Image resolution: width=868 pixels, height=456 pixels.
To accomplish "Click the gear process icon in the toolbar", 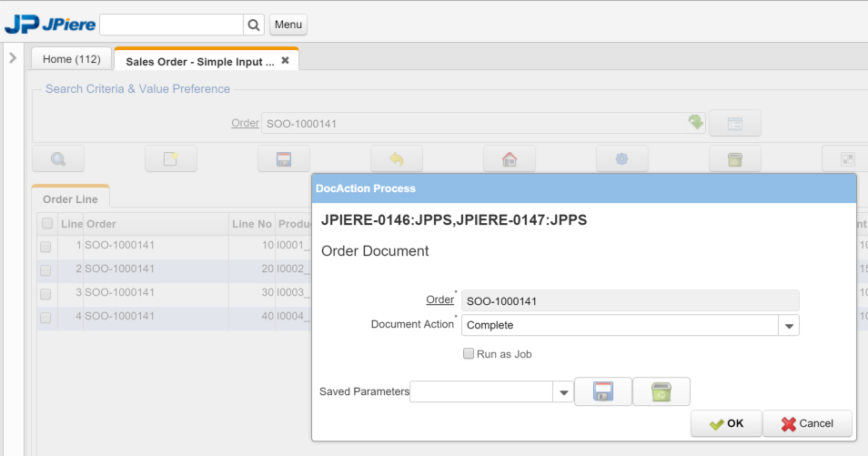I will (622, 159).
